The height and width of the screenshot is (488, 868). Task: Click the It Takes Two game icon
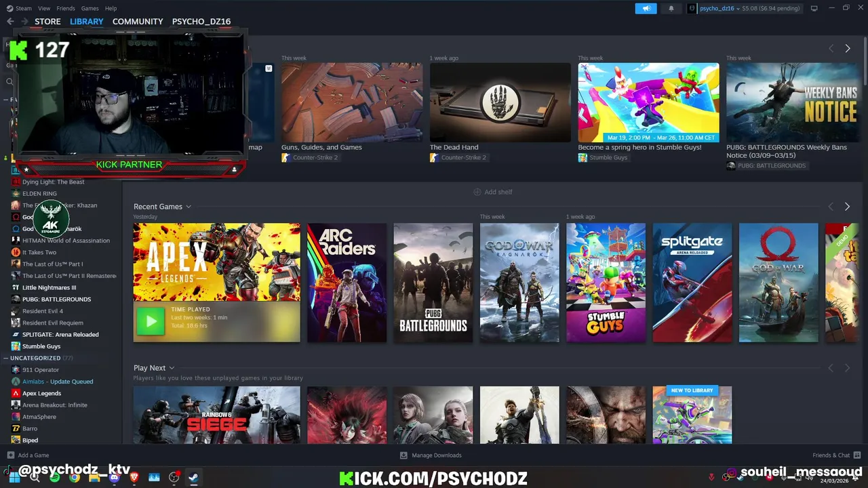(x=16, y=252)
